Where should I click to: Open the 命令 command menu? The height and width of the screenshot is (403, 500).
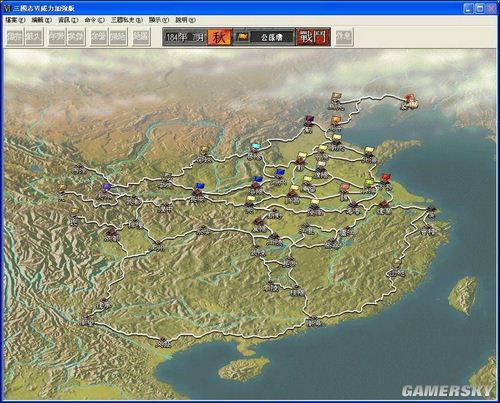94,20
